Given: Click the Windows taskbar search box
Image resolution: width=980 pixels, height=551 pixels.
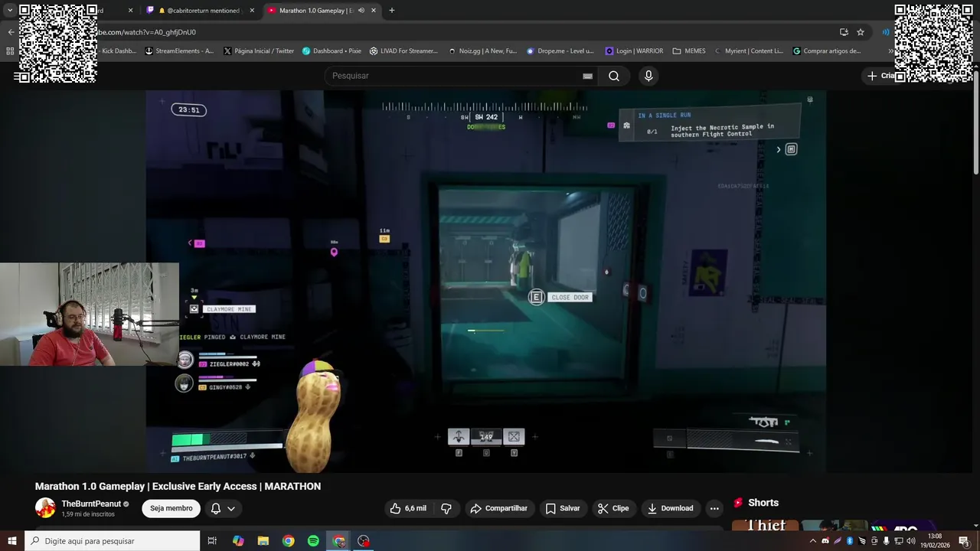Looking at the screenshot, I should pos(112,541).
